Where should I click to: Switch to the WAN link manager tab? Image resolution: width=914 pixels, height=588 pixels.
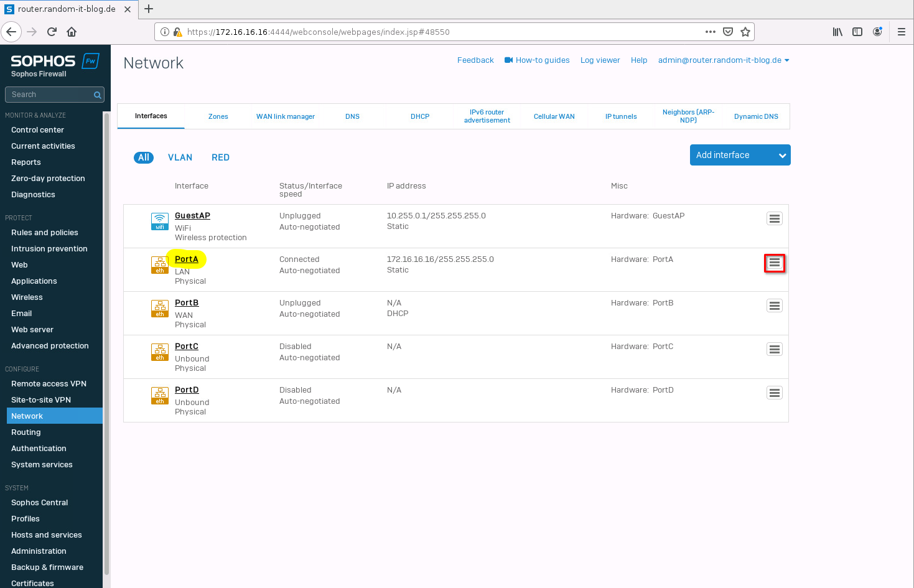pyautogui.click(x=286, y=116)
